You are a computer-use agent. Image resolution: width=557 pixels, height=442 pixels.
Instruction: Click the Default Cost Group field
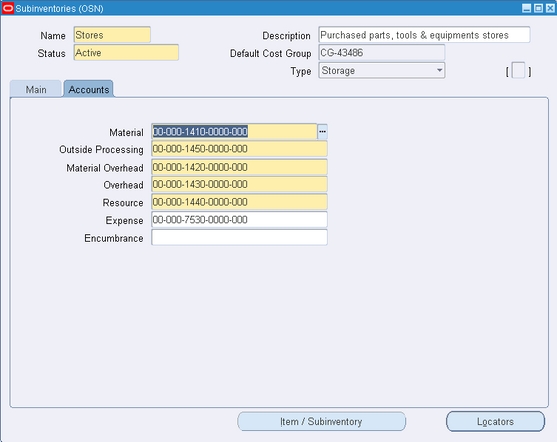(x=382, y=53)
